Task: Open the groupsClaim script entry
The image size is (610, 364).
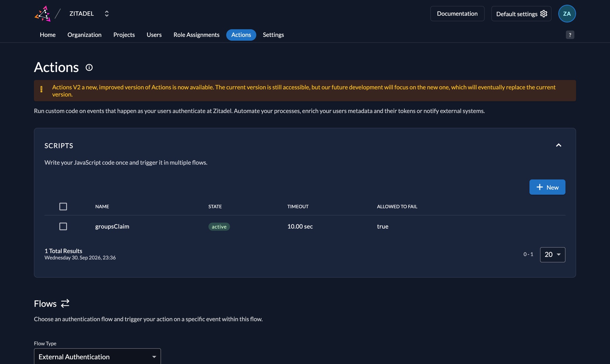Action: (112, 226)
